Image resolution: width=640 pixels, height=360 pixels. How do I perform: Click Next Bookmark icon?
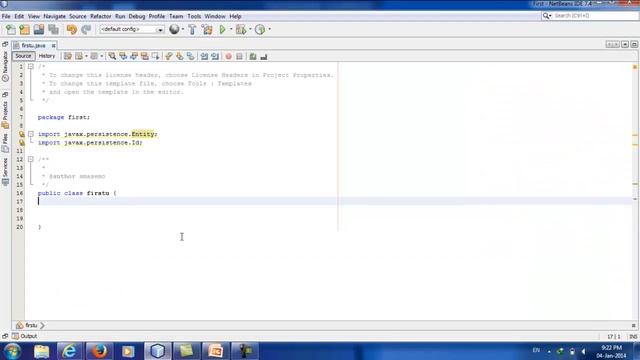tap(180, 56)
